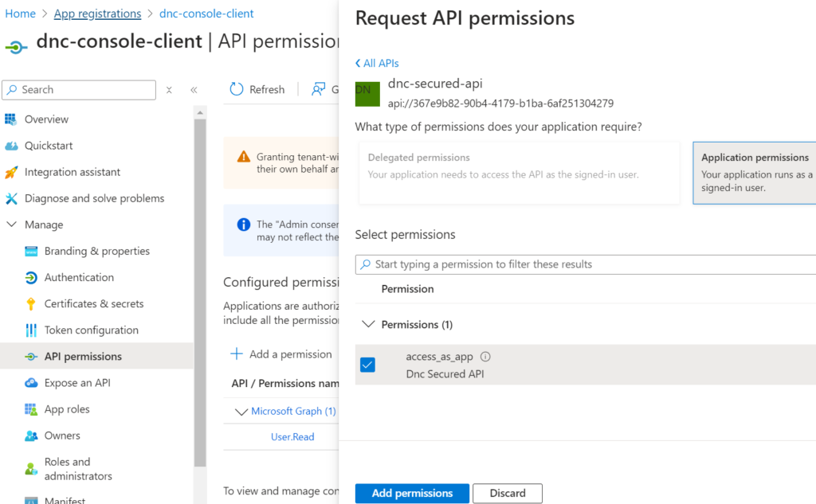Click the Expose an API cloud icon
The image size is (816, 504).
(31, 383)
